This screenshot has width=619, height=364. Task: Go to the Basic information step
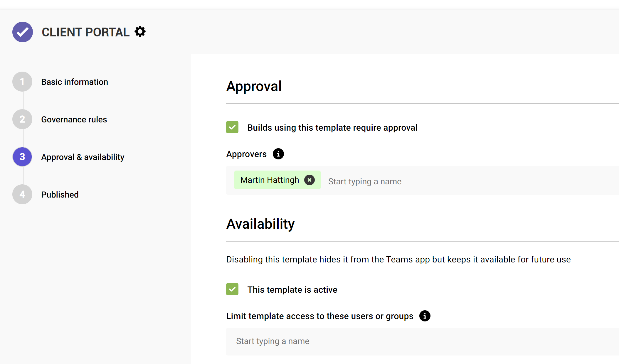click(75, 82)
